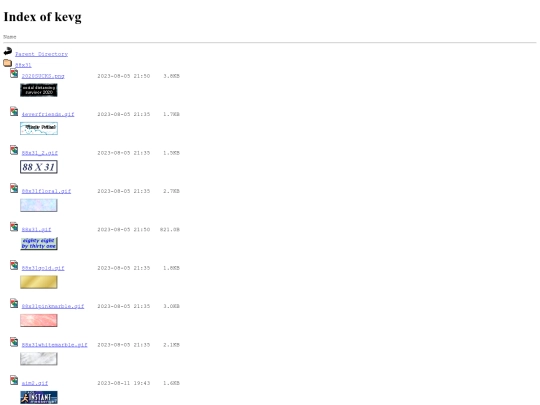This screenshot has width=540, height=405.
Task: Click the 3.0KB size of 88x31pinkmarble.gif
Action: [x=172, y=306]
